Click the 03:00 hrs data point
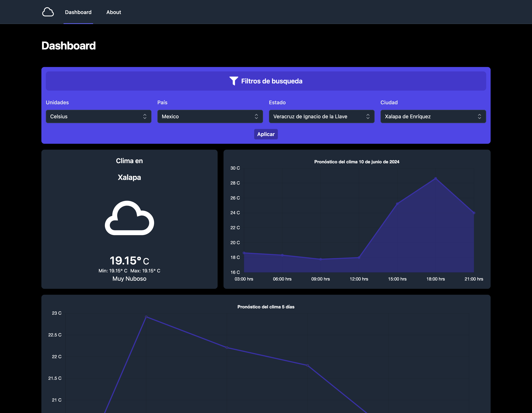 (244, 253)
